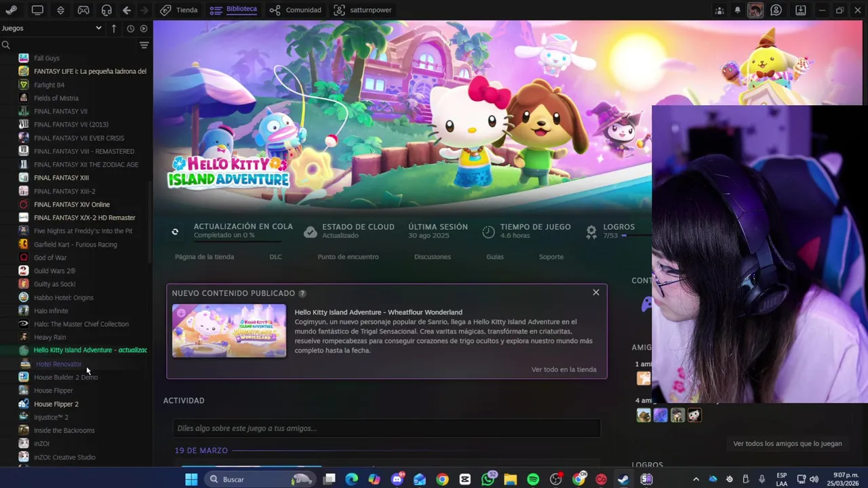Close the Nuevo contenido publicado panel
868x488 pixels.
[596, 293]
